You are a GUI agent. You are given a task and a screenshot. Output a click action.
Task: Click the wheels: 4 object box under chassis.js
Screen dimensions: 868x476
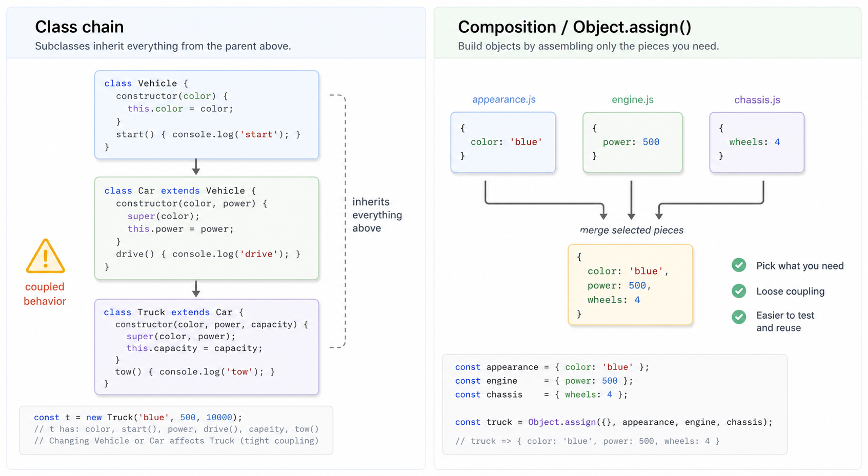[x=757, y=142]
